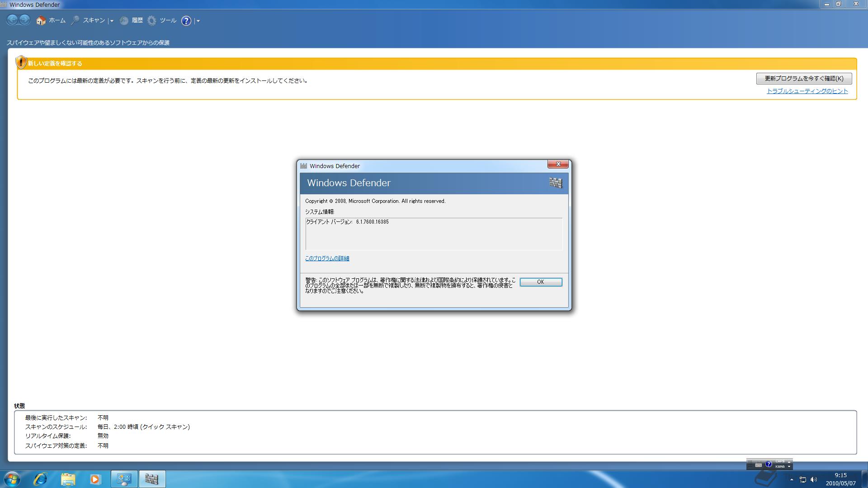868x488 pixels.
Task: Open Windows Explorer from the taskbar
Action: (x=68, y=479)
